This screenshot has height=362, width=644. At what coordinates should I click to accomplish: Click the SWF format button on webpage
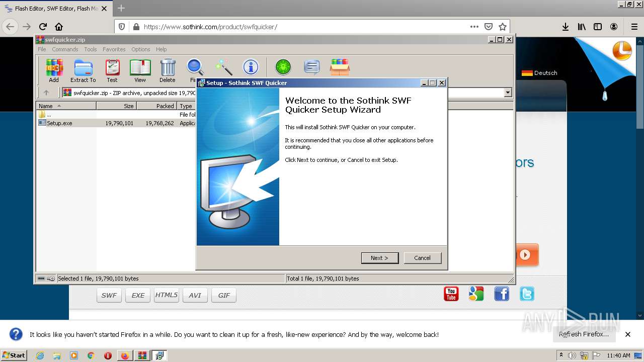point(109,295)
